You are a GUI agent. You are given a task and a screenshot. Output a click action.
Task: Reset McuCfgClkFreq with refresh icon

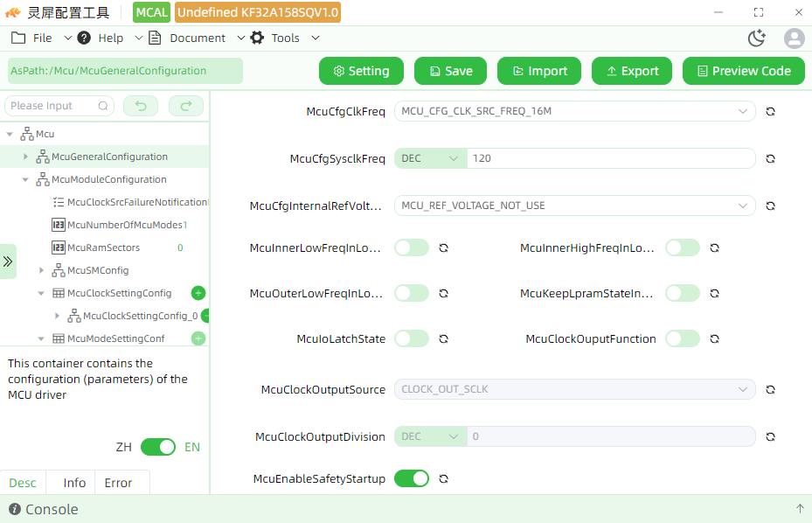click(771, 111)
